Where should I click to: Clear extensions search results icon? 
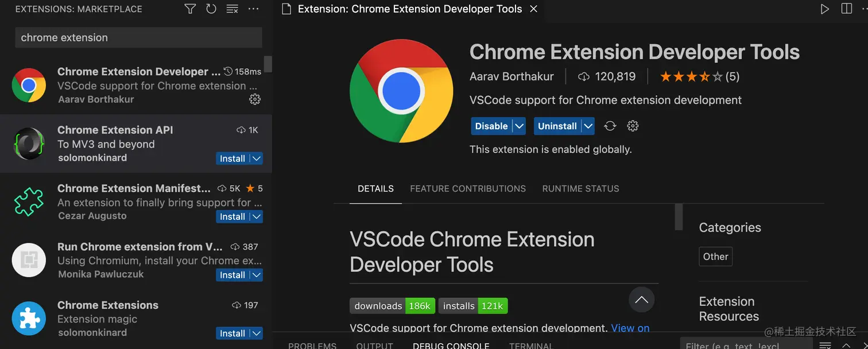click(232, 9)
